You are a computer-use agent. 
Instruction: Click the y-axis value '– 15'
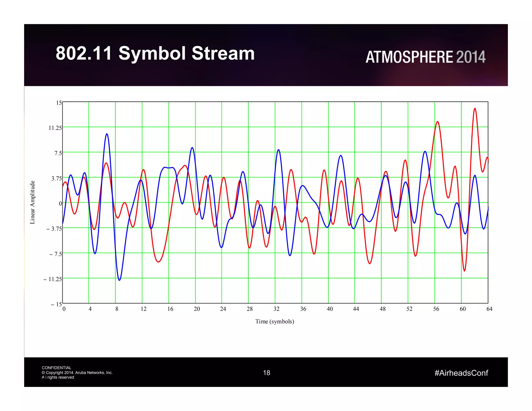(56, 304)
